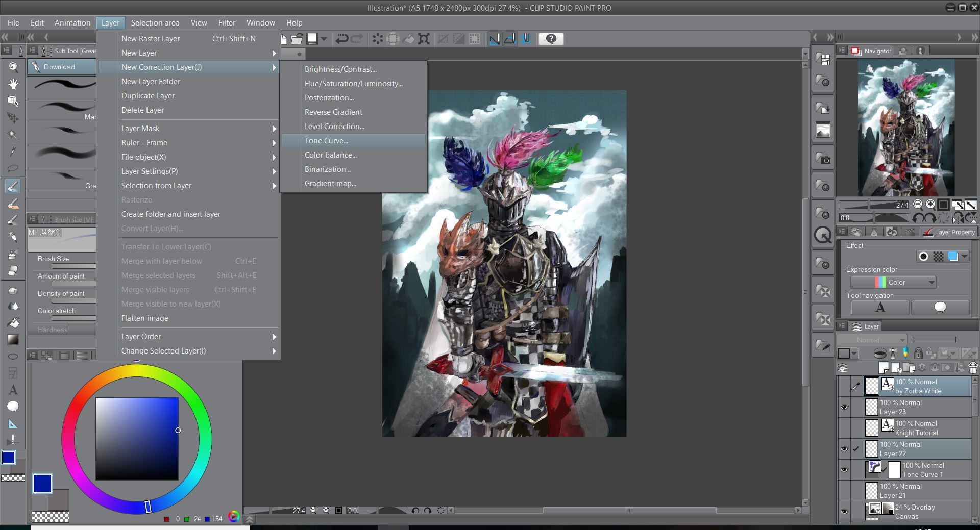Open the help question mark button
980x530 pixels.
[x=551, y=39]
